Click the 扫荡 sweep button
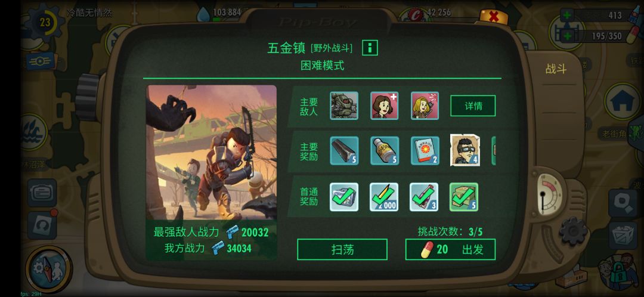The width and height of the screenshot is (644, 297). click(342, 249)
